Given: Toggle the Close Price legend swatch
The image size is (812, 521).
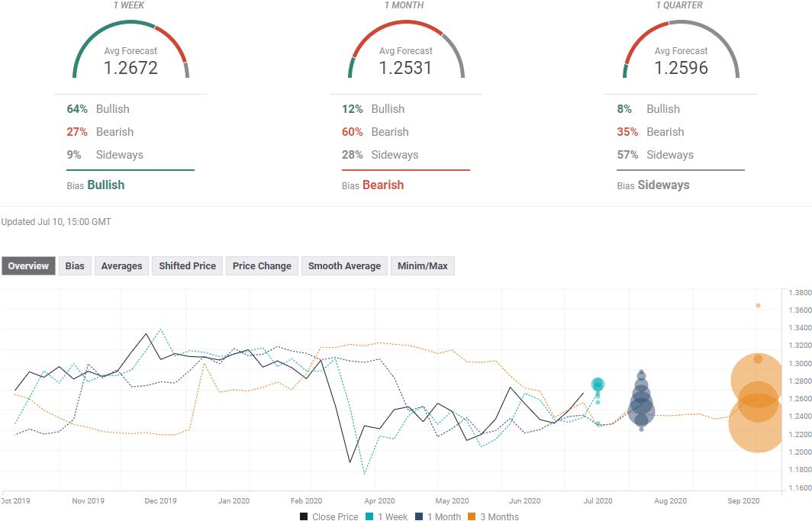Looking at the screenshot, I should [304, 516].
